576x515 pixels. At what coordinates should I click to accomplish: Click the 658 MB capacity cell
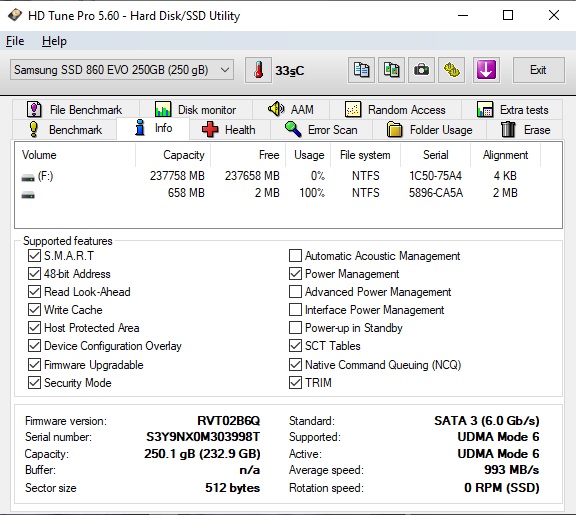click(x=186, y=193)
